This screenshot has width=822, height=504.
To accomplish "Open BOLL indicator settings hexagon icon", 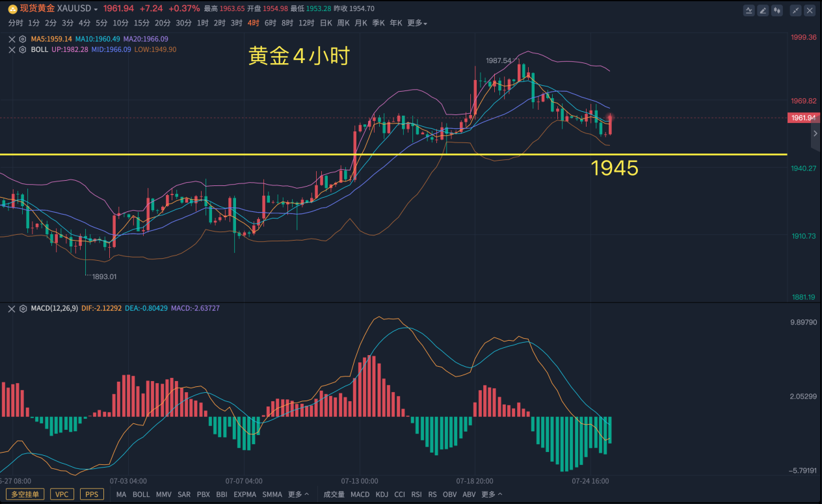I will (22, 49).
